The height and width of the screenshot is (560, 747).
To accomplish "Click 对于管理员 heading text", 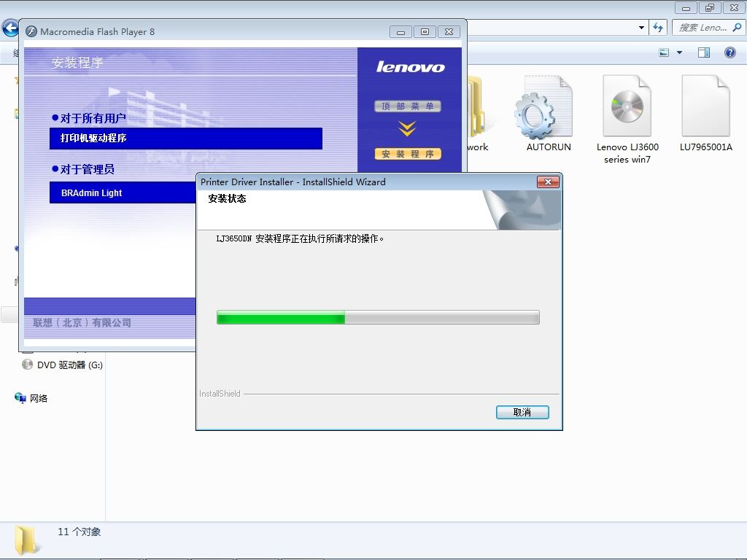I will (x=88, y=169).
